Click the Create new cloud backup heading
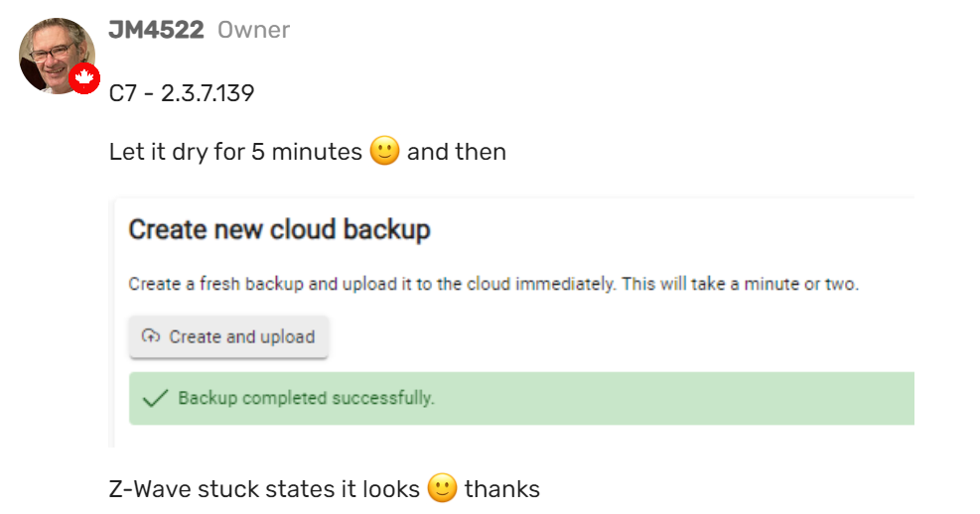 pyautogui.click(x=279, y=229)
